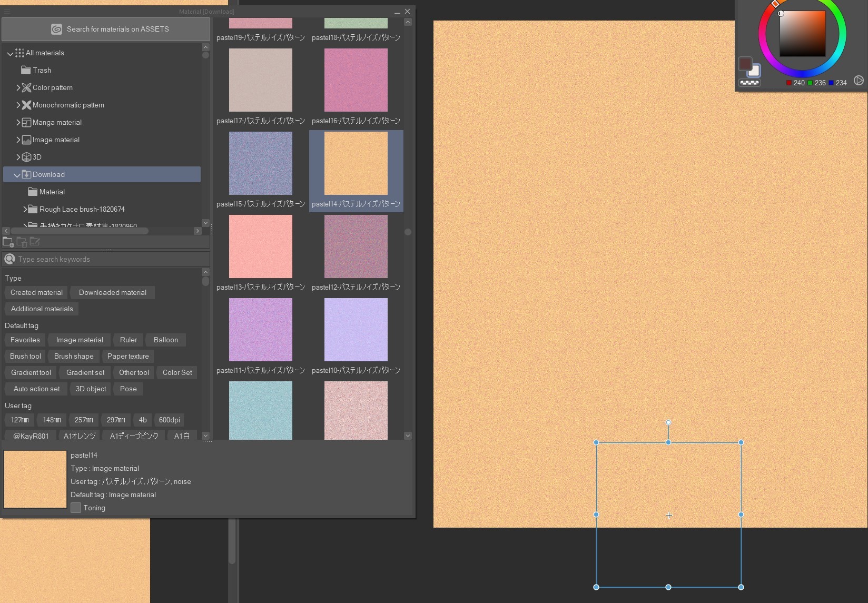Select the Gradient set tag
Viewport: 868px width, 603px height.
[x=85, y=373]
